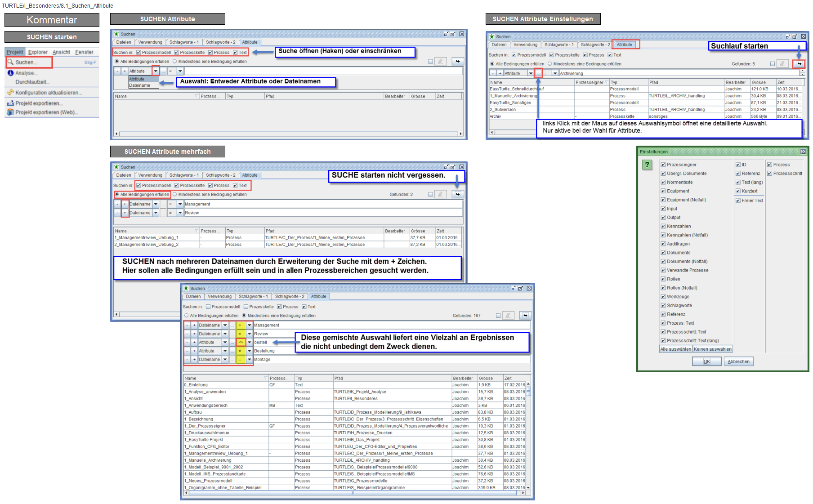813x504 pixels.
Task: Toggle Prozessschritt checkbox in Einstellungen right column
Action: pyautogui.click(x=769, y=174)
